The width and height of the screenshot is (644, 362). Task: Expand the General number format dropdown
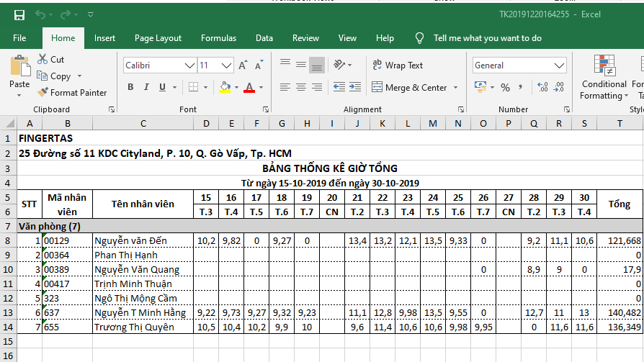point(560,65)
